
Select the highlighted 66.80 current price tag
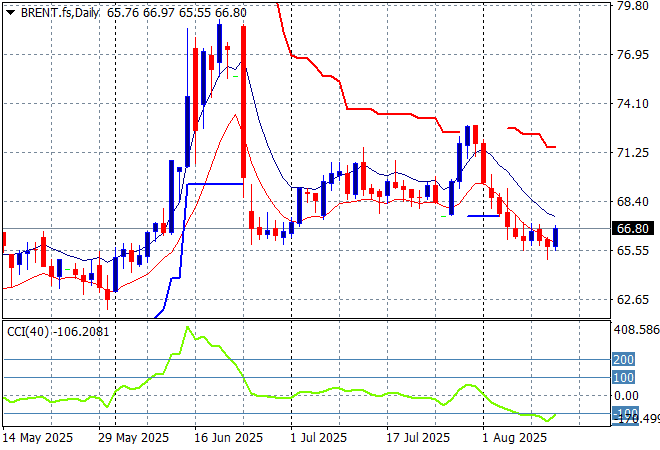tap(634, 229)
